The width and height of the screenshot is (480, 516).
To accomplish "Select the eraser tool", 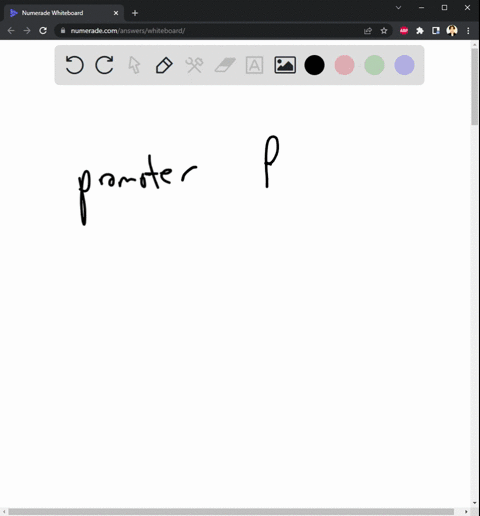I will coord(225,65).
